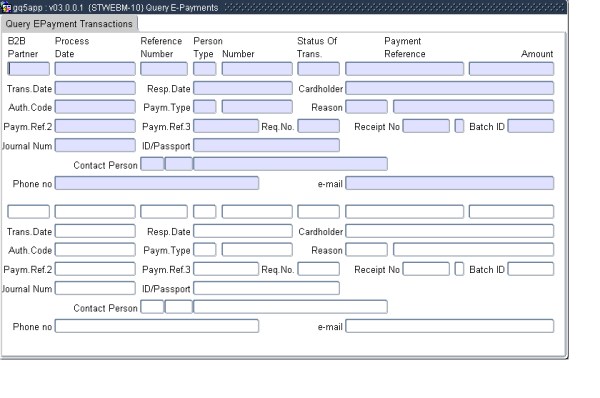Image resolution: width=600 pixels, height=398 pixels.
Task: Click the B2B Partner field in first record
Action: click(28, 69)
